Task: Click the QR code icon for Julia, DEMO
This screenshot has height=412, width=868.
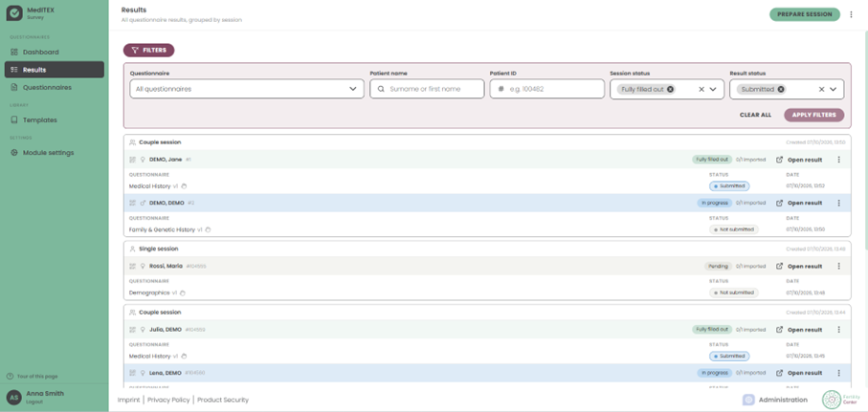Action: point(132,330)
